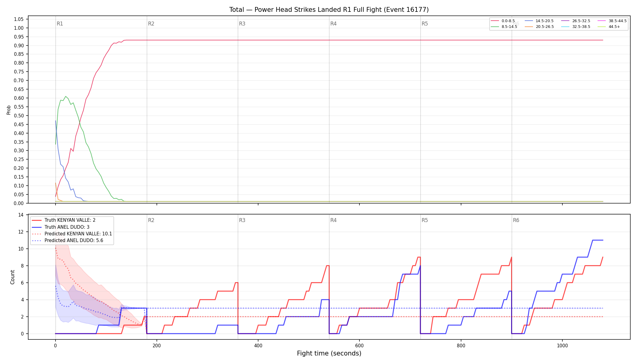Click the red line swatch beside Truth KENYAN VALLE
637x364 pixels.
coord(37,220)
